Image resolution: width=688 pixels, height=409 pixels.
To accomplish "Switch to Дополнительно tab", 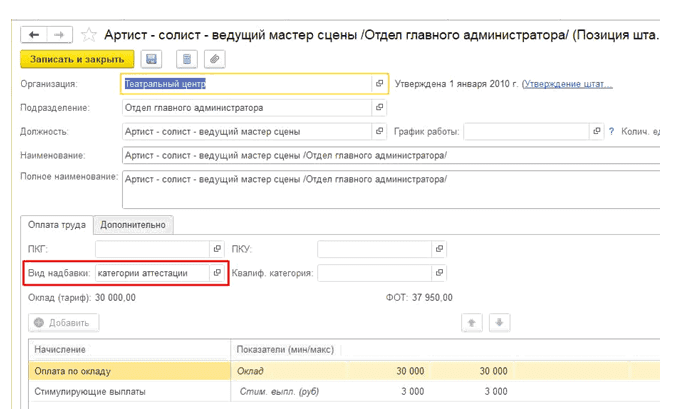I will [x=133, y=225].
